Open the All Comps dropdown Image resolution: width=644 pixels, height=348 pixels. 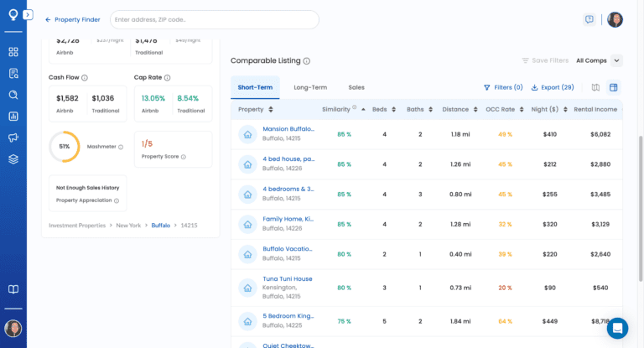point(599,60)
